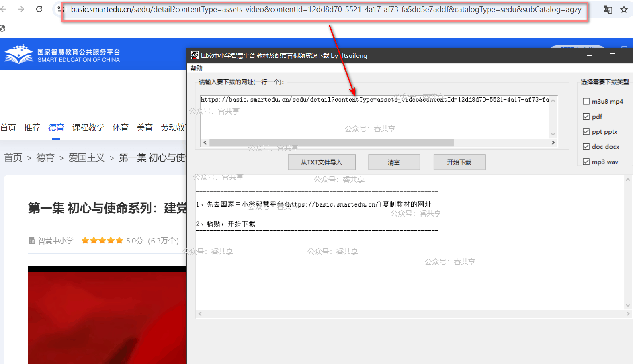Click the 从TXT文件导入 button

[x=322, y=162]
